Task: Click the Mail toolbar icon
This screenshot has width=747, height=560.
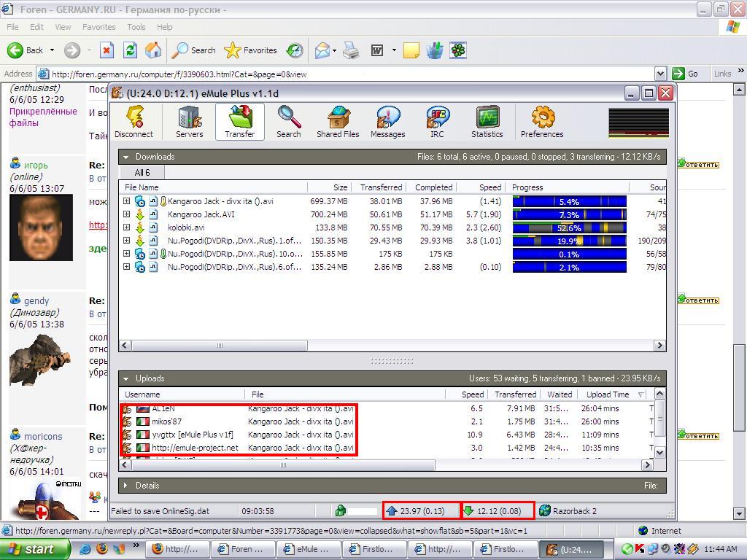Action: click(x=322, y=50)
